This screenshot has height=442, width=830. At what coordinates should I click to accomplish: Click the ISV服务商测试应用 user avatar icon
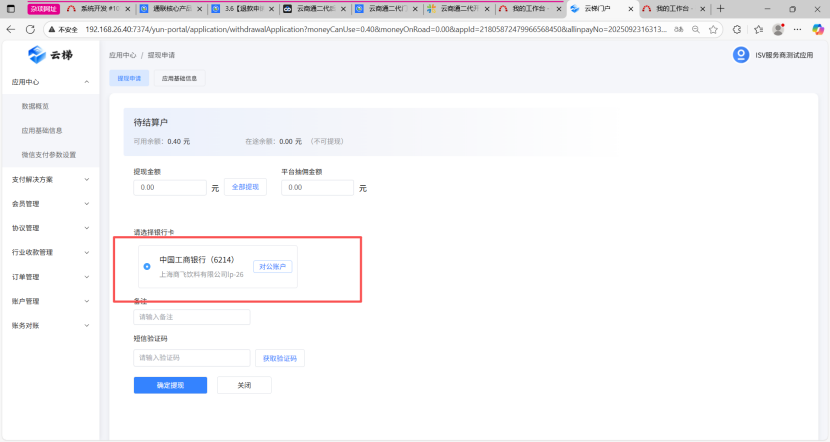tap(741, 55)
